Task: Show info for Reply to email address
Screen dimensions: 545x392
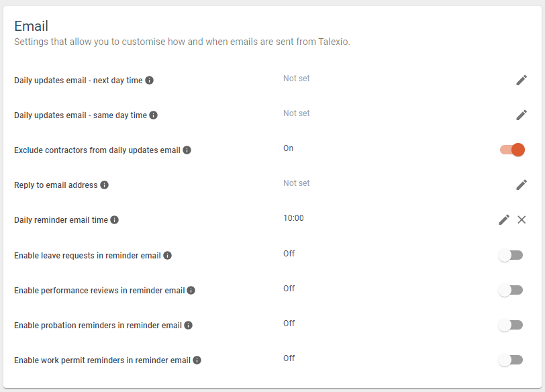Action: point(104,185)
